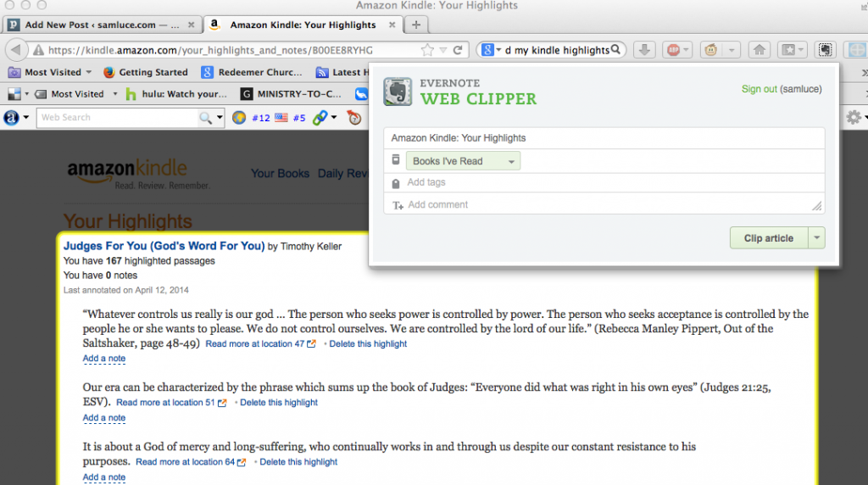Click Read more at location 51
The width and height of the screenshot is (868, 485).
tap(165, 403)
